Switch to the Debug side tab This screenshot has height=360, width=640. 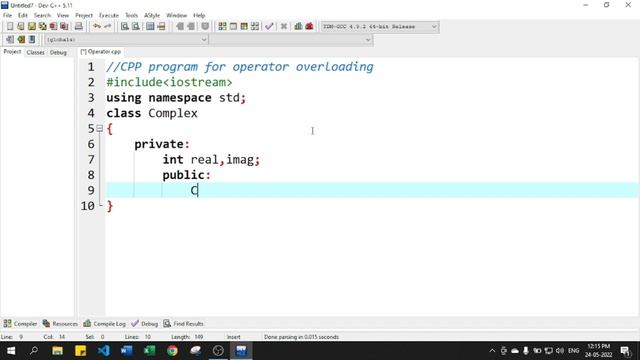tap(58, 52)
